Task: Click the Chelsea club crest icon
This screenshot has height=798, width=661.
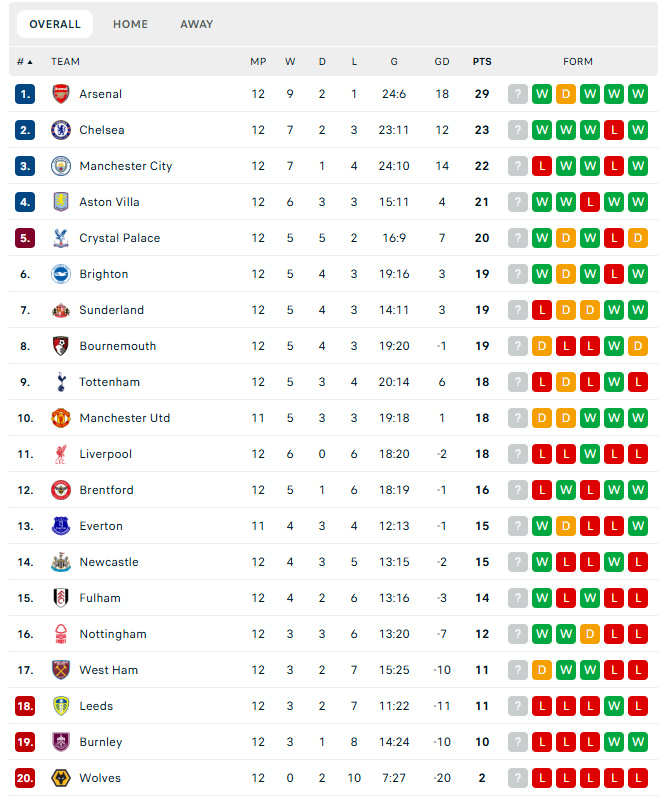Action: [61, 130]
